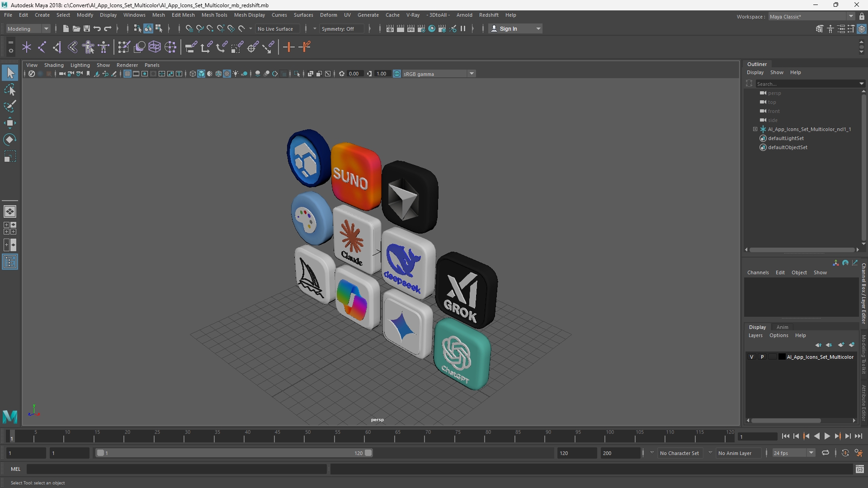Toggle layer playback P box
The image size is (868, 488).
click(762, 357)
